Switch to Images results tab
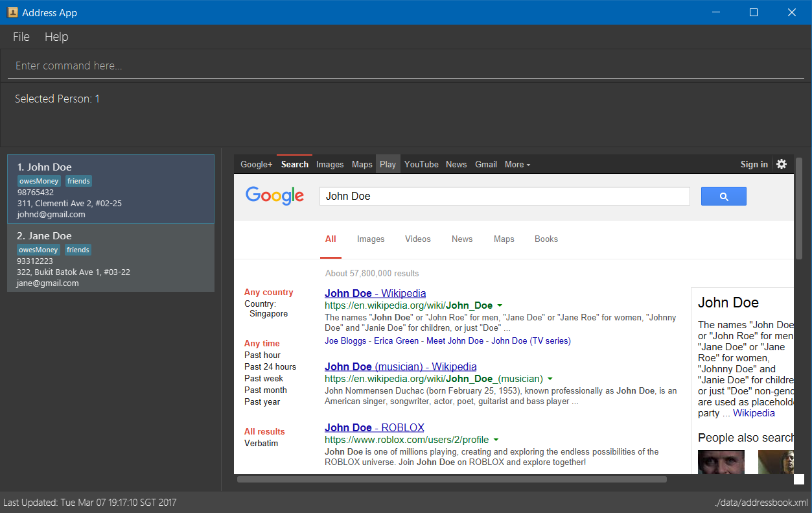Screen dimensions: 812x513 [371, 239]
